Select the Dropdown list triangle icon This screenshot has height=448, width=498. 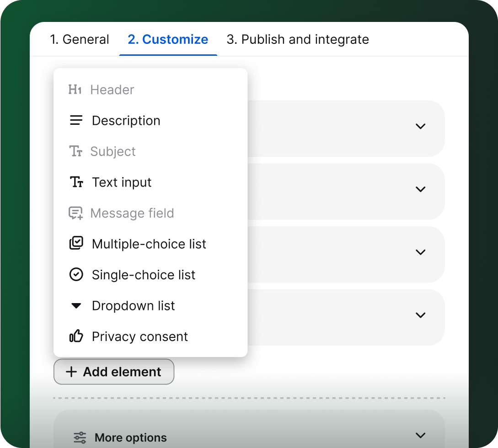click(76, 305)
